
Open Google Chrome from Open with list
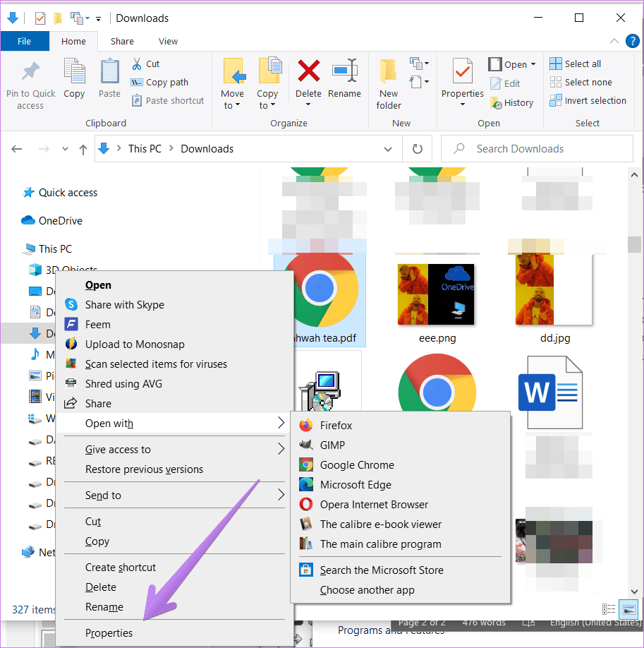coord(357,465)
